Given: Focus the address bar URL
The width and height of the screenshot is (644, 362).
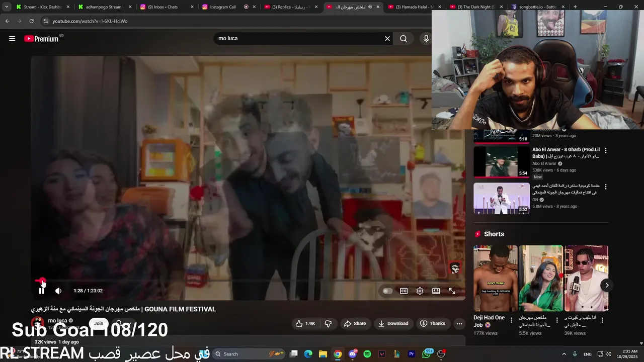Looking at the screenshot, I should click(90, 21).
